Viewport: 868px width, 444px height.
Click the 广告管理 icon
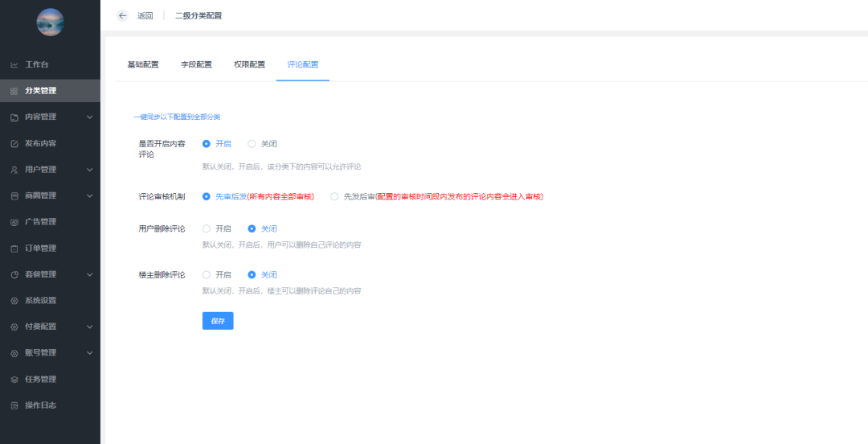coord(14,222)
